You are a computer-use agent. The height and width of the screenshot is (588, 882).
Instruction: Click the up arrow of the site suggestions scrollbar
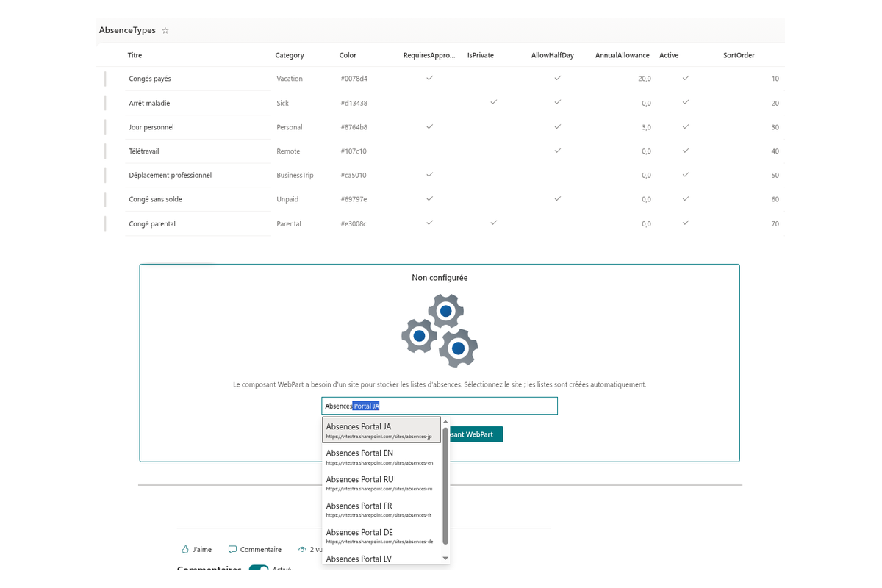click(445, 422)
